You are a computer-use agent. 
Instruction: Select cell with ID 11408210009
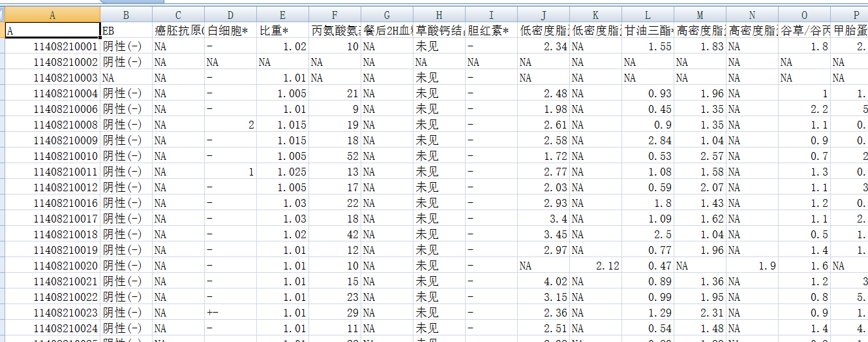point(52,140)
